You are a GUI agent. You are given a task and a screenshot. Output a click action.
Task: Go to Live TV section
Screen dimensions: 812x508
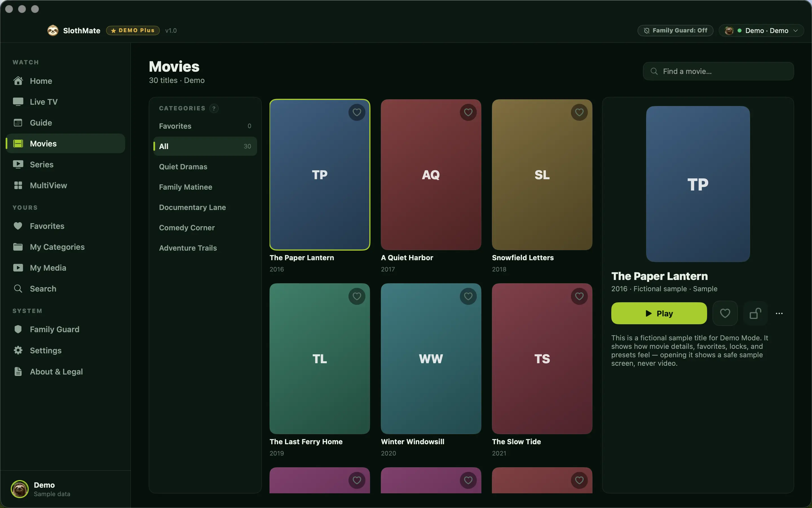65,102
